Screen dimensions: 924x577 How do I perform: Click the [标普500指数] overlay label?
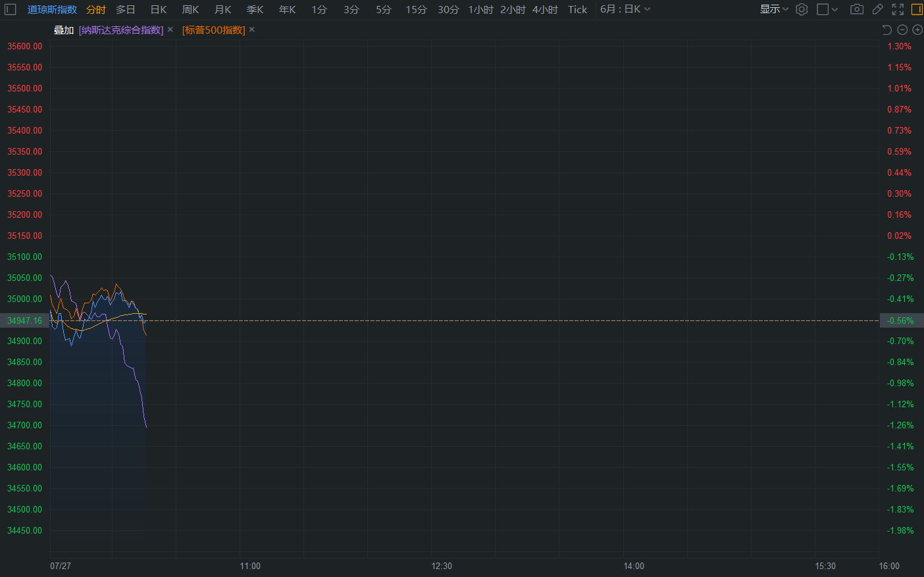(x=214, y=30)
